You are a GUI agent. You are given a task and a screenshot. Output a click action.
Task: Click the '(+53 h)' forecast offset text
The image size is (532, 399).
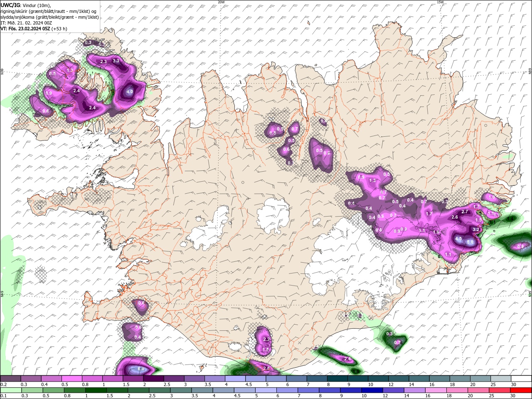tap(59, 29)
